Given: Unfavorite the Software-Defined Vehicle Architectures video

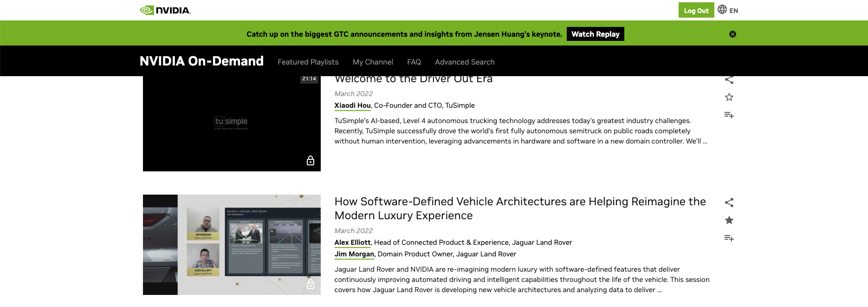Looking at the screenshot, I should (x=729, y=220).
